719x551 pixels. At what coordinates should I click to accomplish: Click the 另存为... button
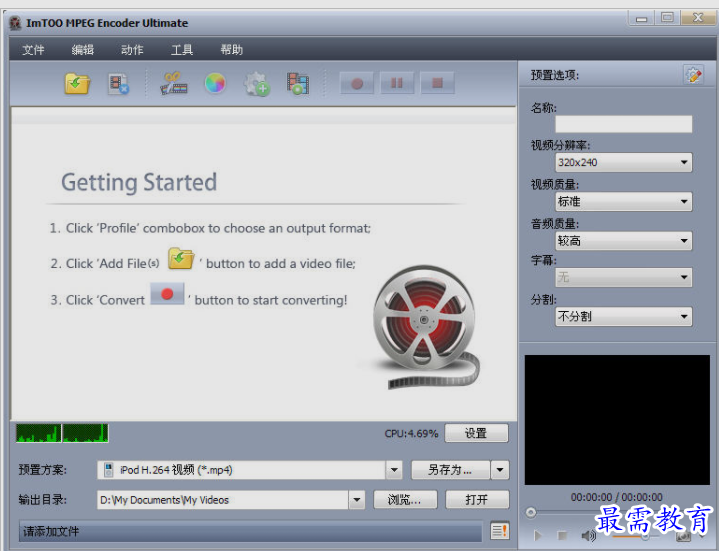tap(450, 470)
